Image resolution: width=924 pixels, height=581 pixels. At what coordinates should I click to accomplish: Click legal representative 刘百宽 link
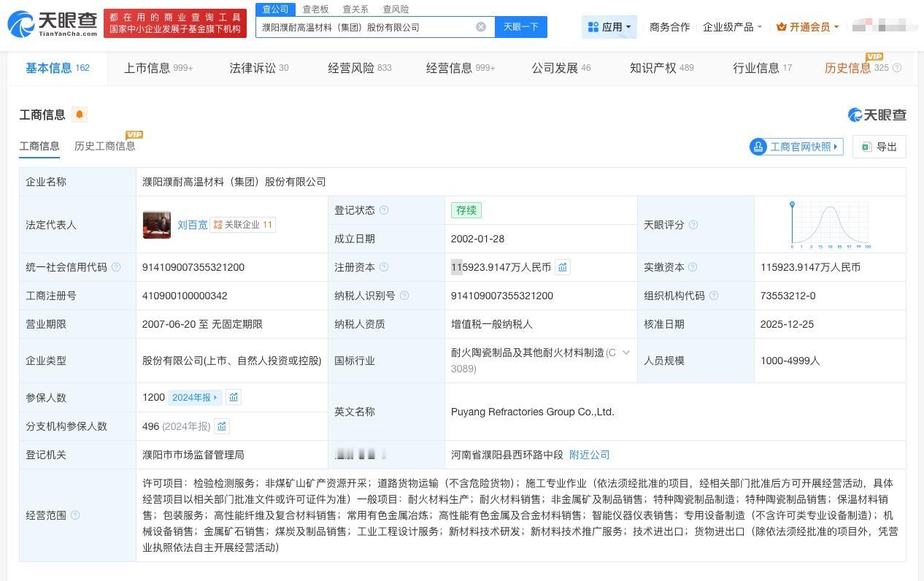[x=192, y=225]
